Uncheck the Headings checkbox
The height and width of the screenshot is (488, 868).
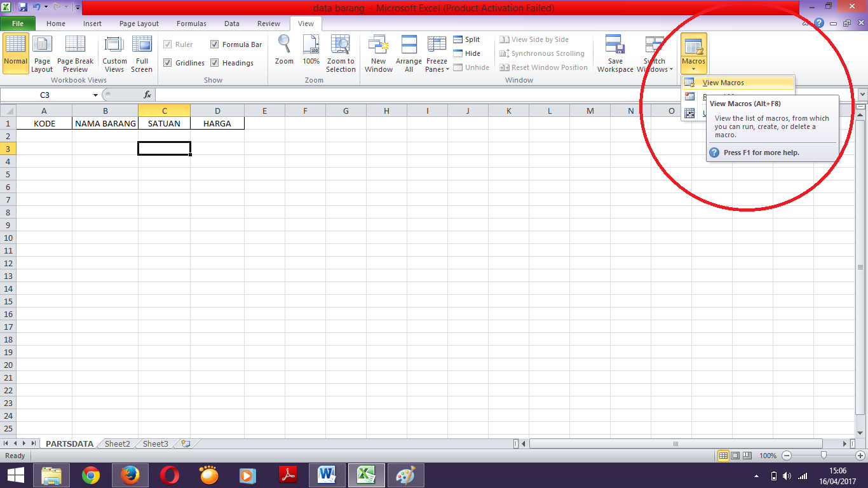pos(215,62)
